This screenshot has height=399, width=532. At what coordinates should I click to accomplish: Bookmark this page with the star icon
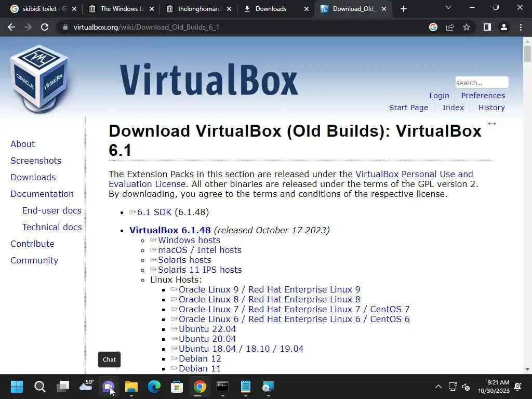point(467,27)
